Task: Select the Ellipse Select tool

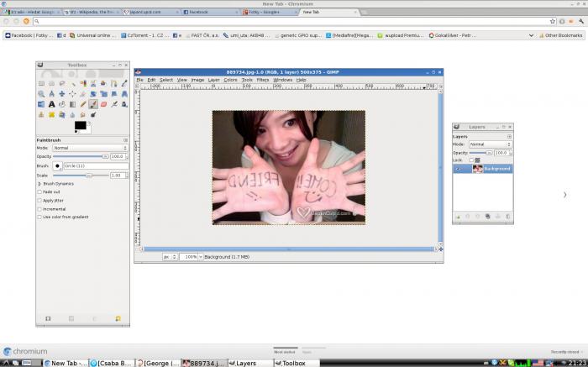Action: click(x=52, y=83)
